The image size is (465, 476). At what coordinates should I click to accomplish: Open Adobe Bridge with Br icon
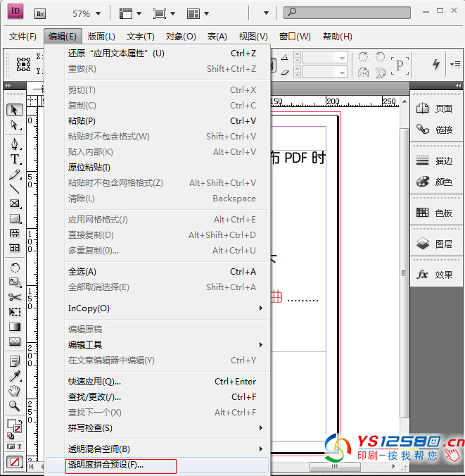tap(41, 13)
